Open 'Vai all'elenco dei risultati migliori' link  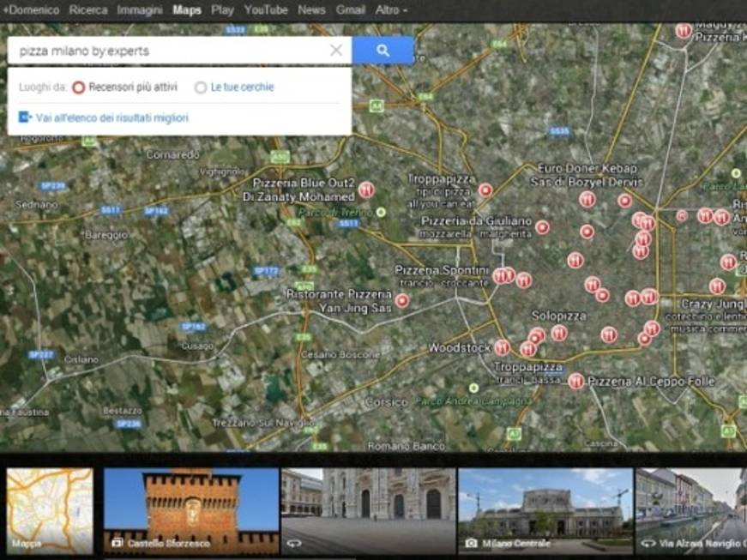[112, 117]
